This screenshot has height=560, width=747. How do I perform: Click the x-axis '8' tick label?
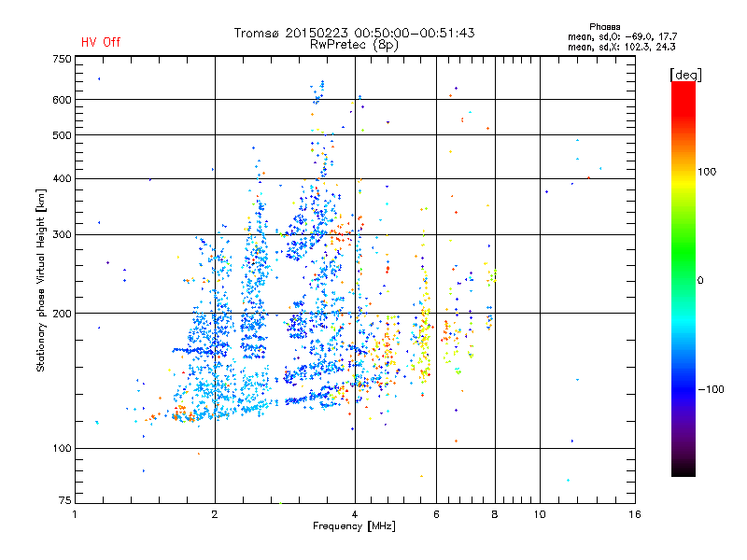[x=495, y=514]
